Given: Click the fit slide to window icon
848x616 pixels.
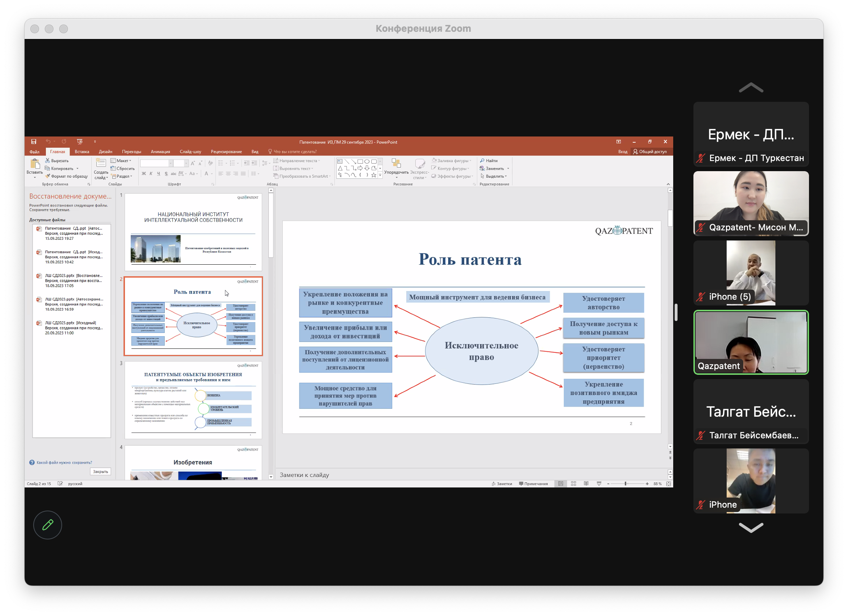Looking at the screenshot, I should (x=669, y=484).
